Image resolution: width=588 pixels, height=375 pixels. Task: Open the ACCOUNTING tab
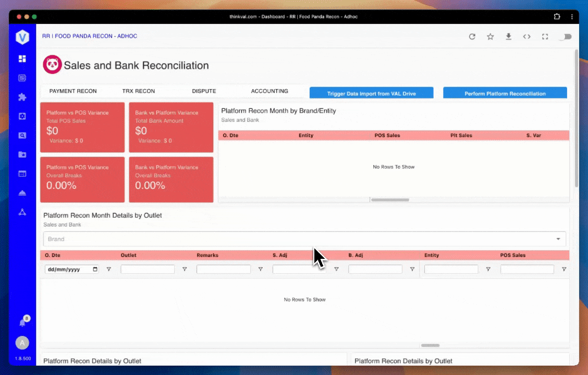point(269,91)
